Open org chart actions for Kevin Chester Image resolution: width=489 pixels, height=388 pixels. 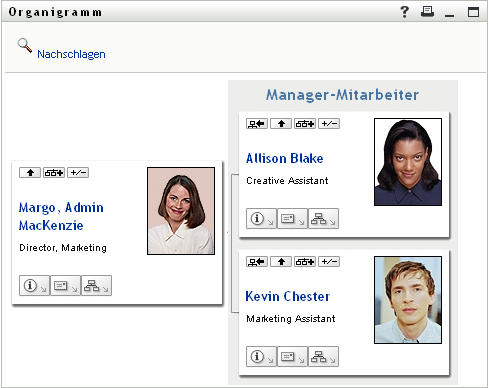click(323, 357)
